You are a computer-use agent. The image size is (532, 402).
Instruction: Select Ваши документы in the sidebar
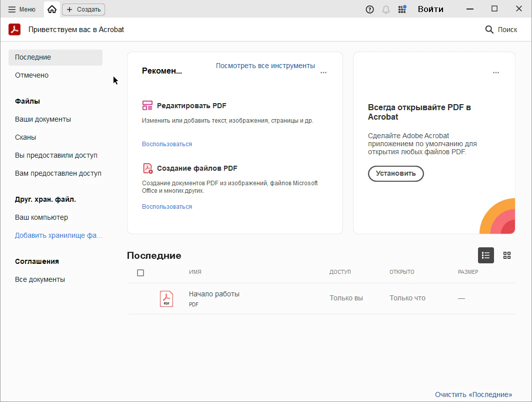(x=43, y=119)
